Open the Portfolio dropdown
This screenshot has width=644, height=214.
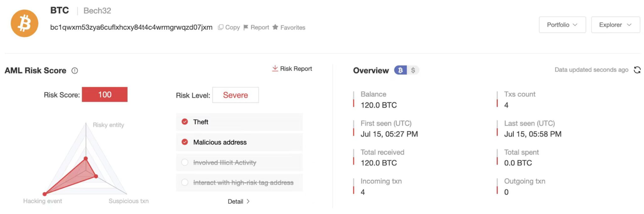point(562,25)
